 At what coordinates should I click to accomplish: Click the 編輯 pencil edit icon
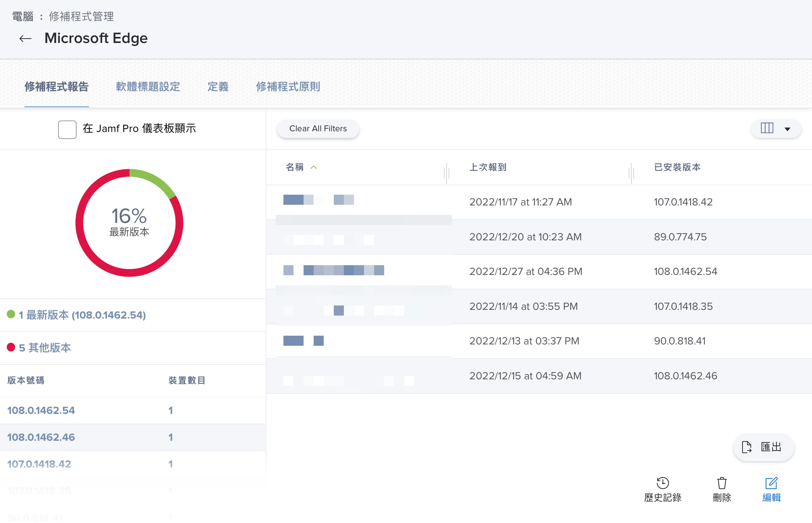tap(771, 483)
